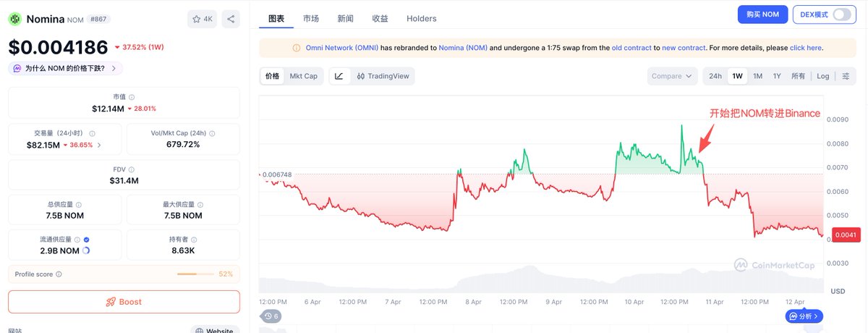Image resolution: width=868 pixels, height=333 pixels.
Task: Switch to the 市场 tab
Action: [311, 18]
